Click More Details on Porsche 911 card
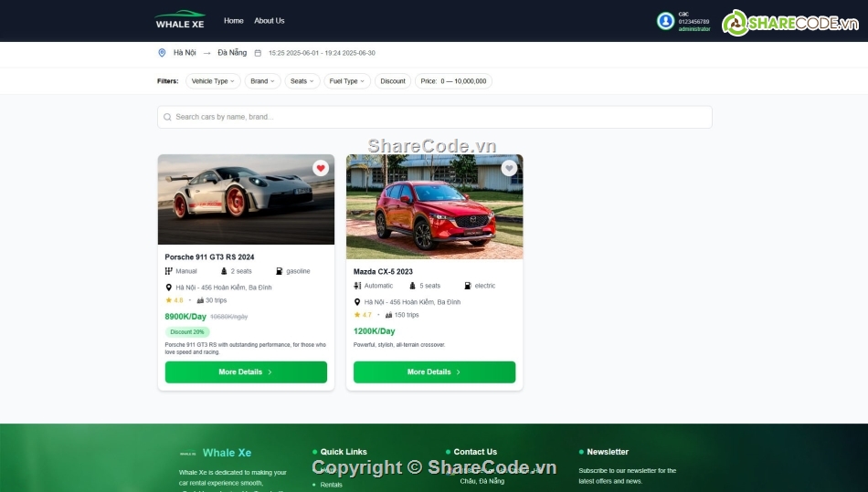 click(246, 372)
